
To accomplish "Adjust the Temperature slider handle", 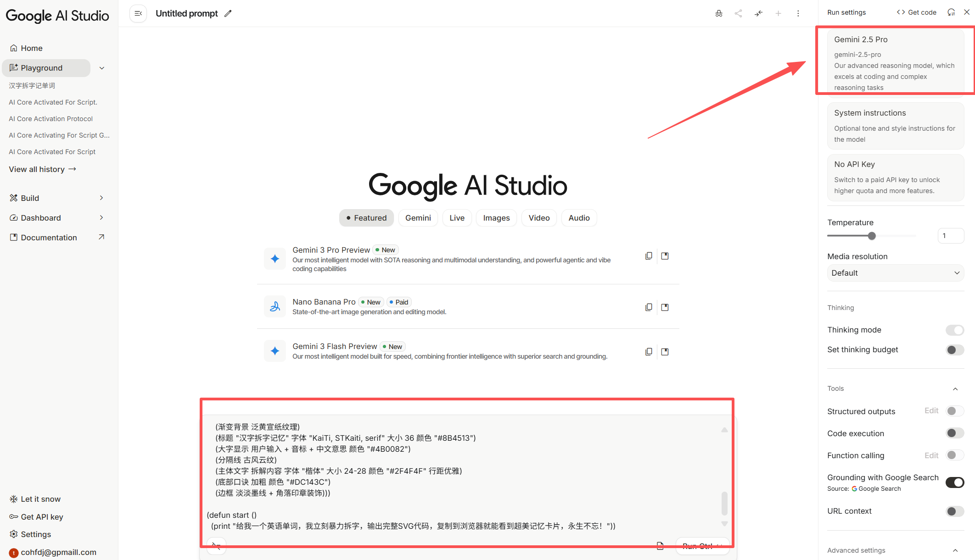I will pos(872,236).
